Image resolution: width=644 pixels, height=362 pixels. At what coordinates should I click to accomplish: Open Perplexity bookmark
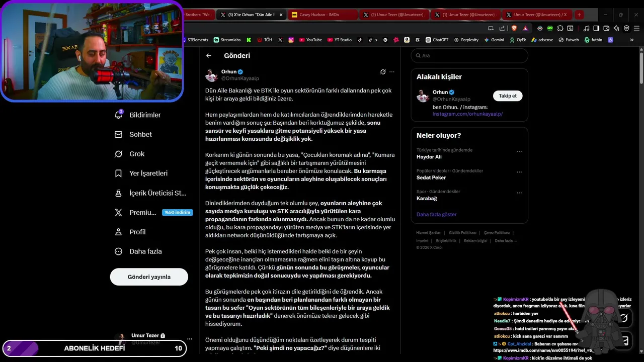coord(466,40)
